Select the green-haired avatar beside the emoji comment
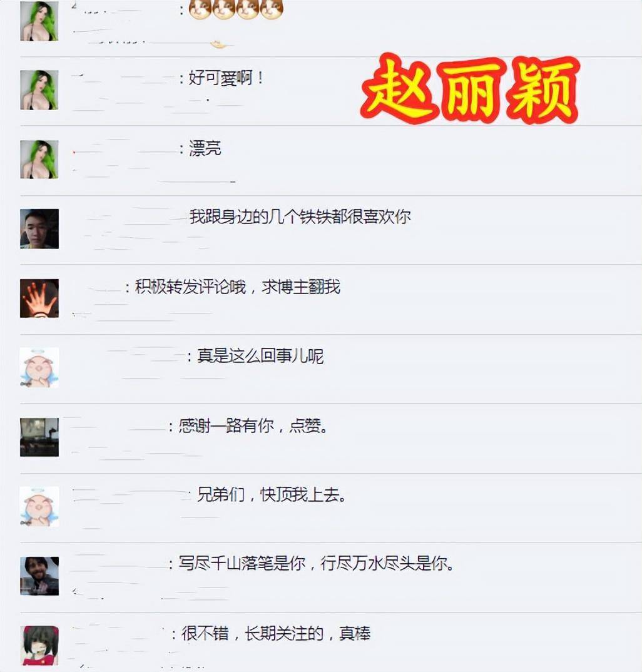 click(x=39, y=21)
